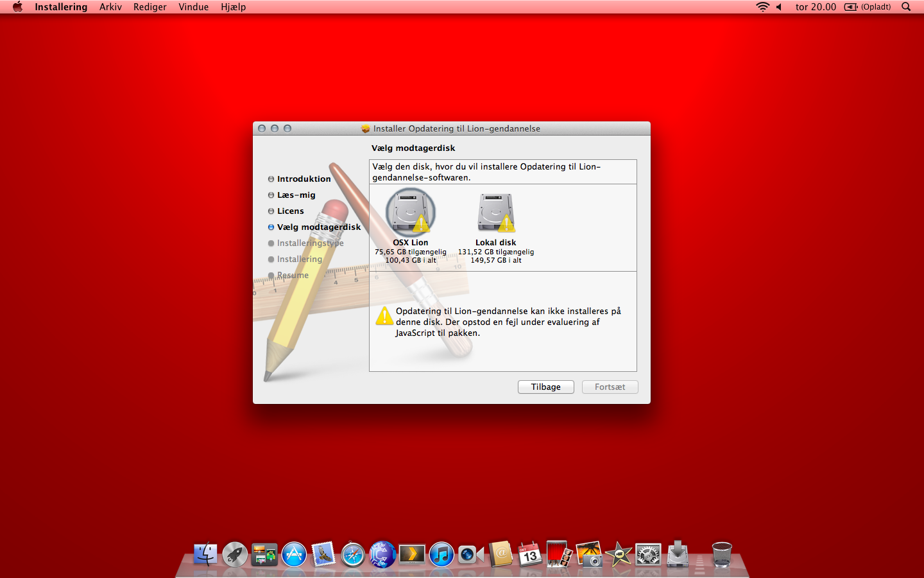Viewport: 924px width, 578px height.
Task: Open System Preferences gear icon
Action: click(x=648, y=554)
